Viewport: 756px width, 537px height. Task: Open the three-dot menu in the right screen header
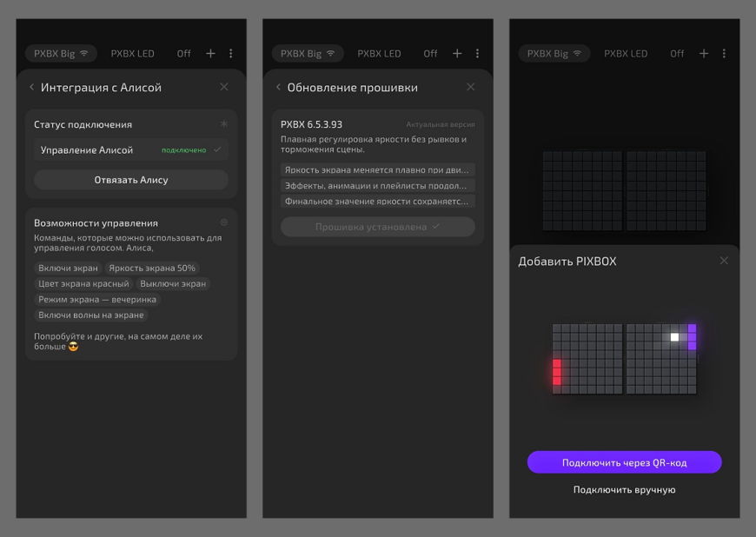(x=724, y=54)
